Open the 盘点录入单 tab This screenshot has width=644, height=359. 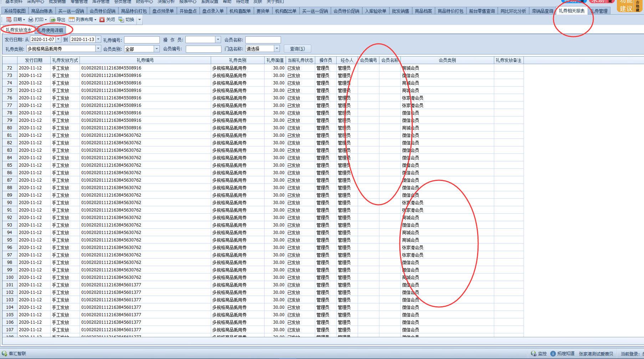click(x=213, y=11)
